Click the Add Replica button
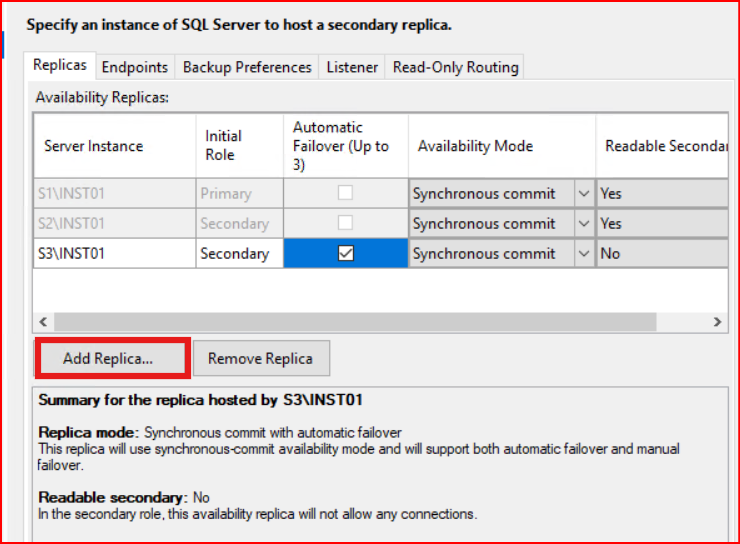Image resolution: width=740 pixels, height=544 pixels. (x=108, y=358)
